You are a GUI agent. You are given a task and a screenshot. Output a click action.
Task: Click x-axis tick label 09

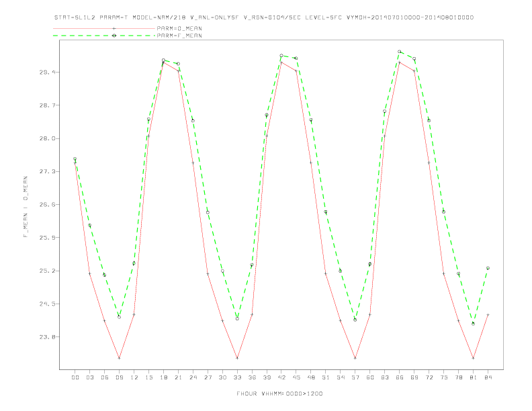119,377
